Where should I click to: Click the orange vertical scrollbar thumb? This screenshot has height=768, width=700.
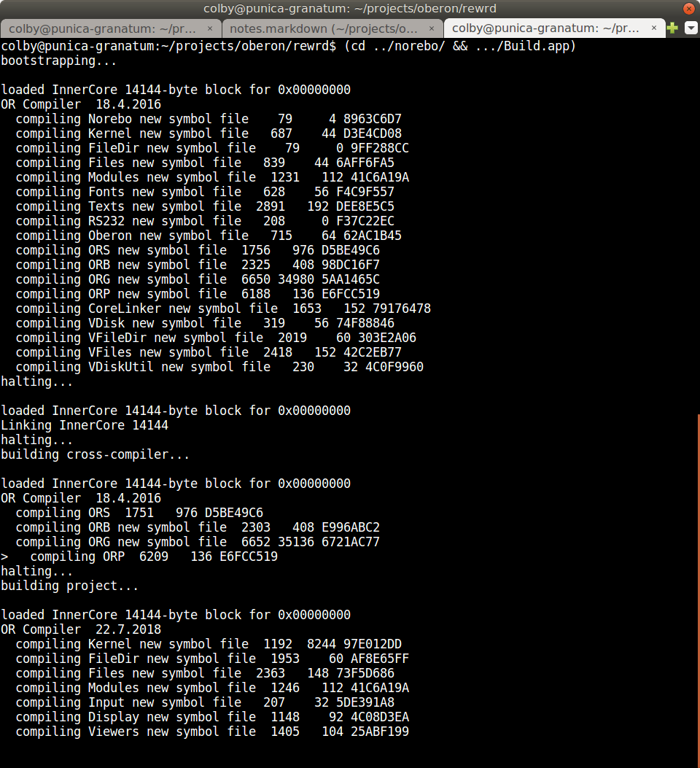tap(698, 590)
